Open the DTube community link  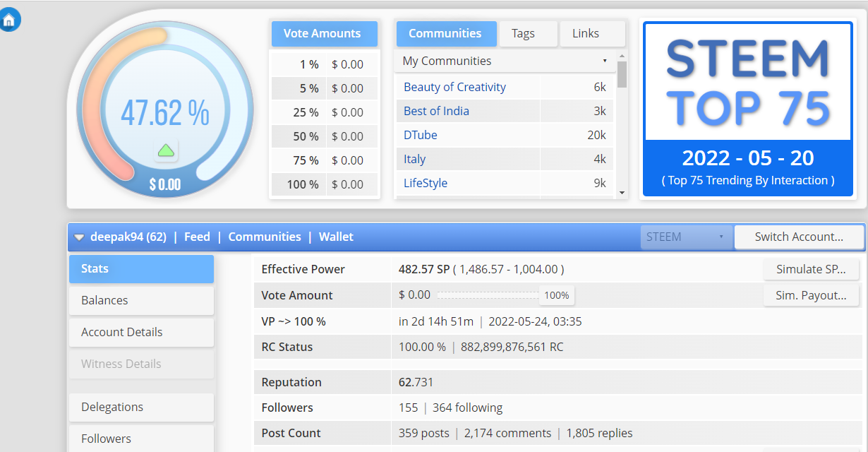pyautogui.click(x=421, y=135)
